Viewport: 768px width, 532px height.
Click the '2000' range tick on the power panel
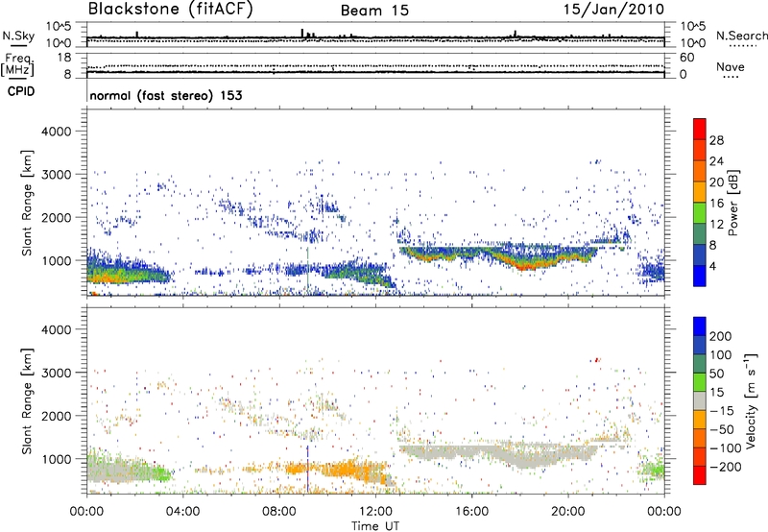point(56,217)
